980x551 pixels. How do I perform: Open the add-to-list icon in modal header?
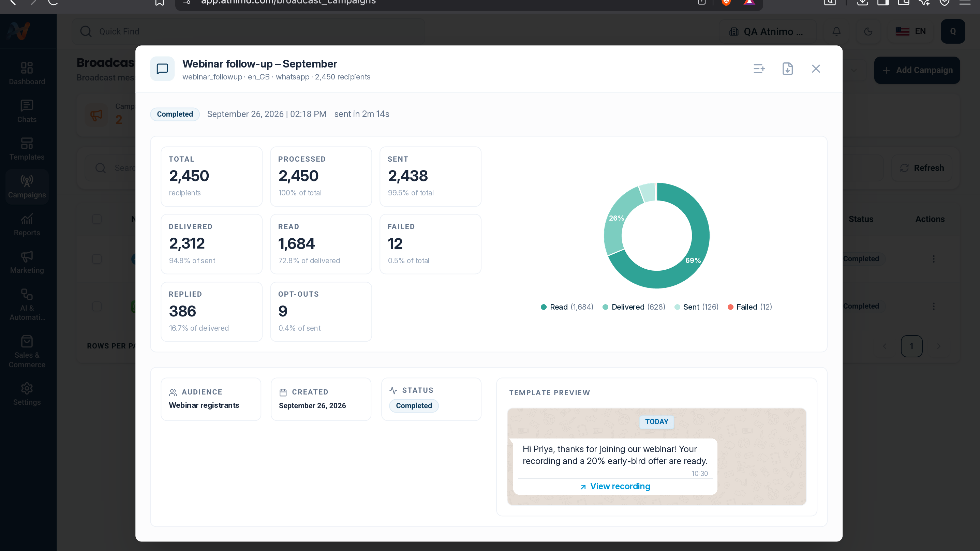[759, 69]
